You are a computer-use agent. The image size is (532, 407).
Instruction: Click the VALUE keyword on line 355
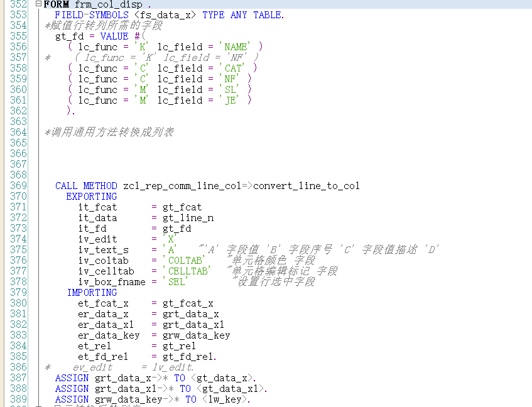tap(114, 36)
